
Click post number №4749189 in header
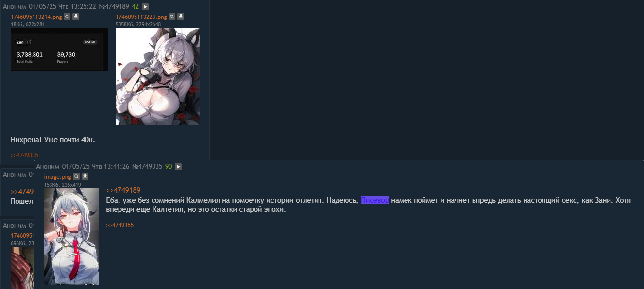point(114,7)
